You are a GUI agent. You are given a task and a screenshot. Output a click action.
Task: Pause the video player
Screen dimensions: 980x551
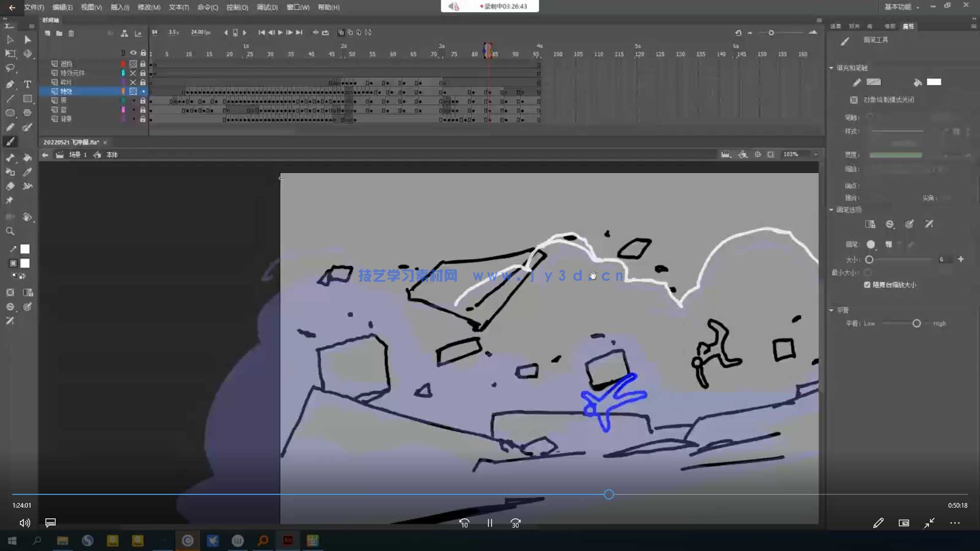(x=489, y=523)
